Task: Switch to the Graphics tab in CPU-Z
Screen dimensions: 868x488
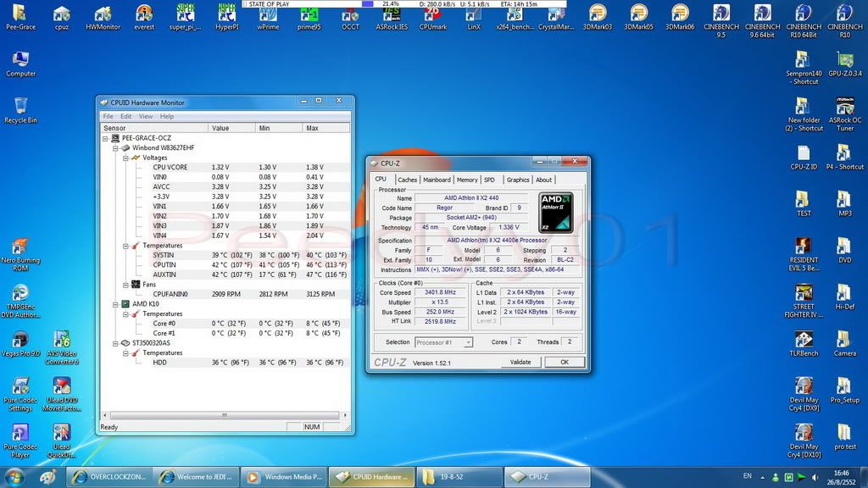Action: [x=518, y=180]
